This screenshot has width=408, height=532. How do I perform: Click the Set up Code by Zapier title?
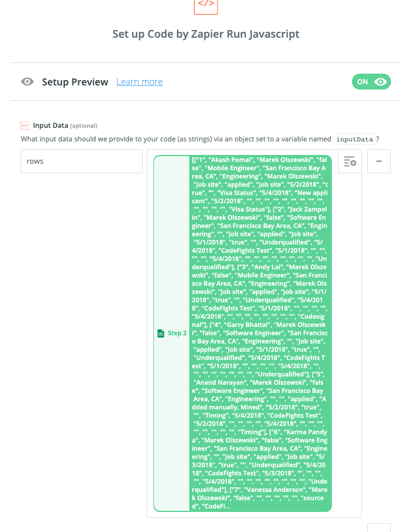point(206,34)
